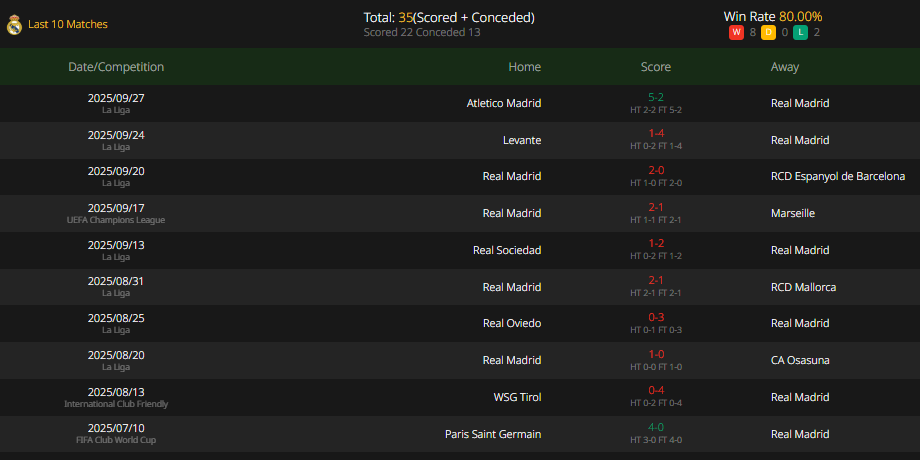
Task: Select the 4-0 Club World Cup score
Action: (656, 427)
